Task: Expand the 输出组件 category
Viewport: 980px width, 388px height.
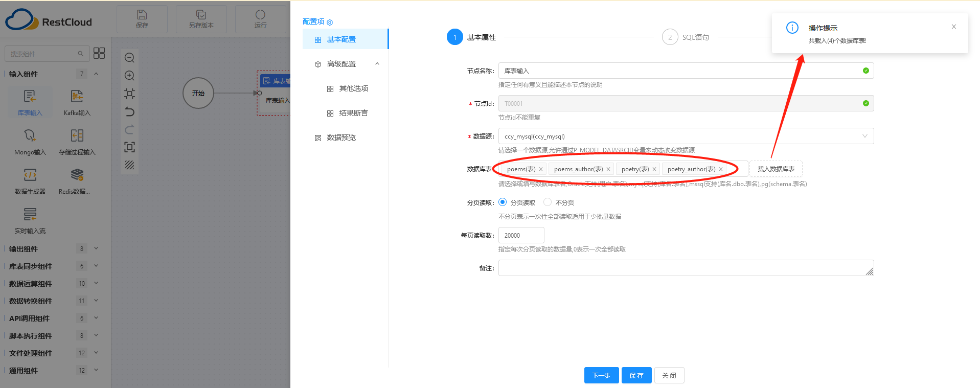Action: 96,248
